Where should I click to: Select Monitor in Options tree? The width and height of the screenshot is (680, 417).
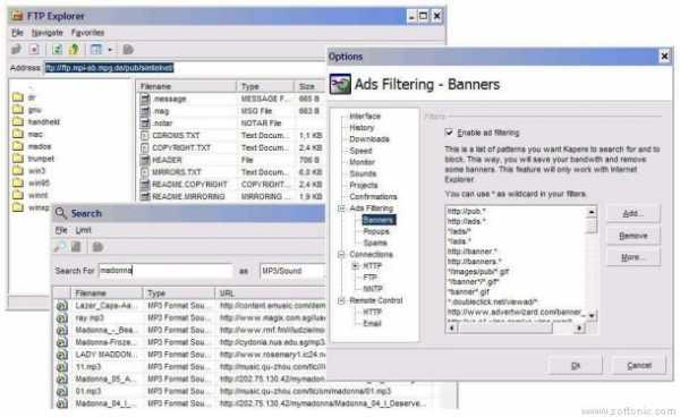[362, 162]
